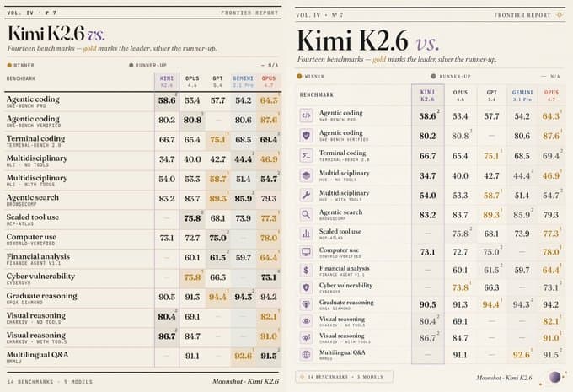Click the gold 87.6 SWE-Bench Verified score, right panel
The width and height of the screenshot is (573, 392).
(551, 136)
